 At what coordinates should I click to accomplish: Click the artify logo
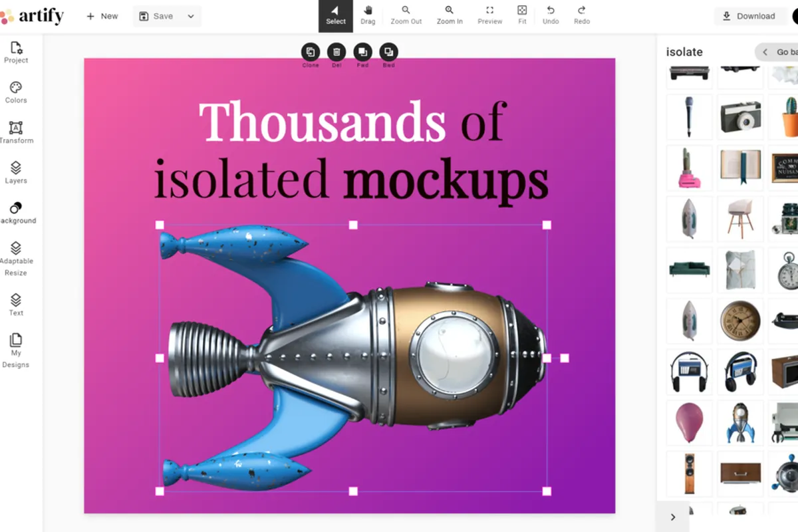pos(33,16)
